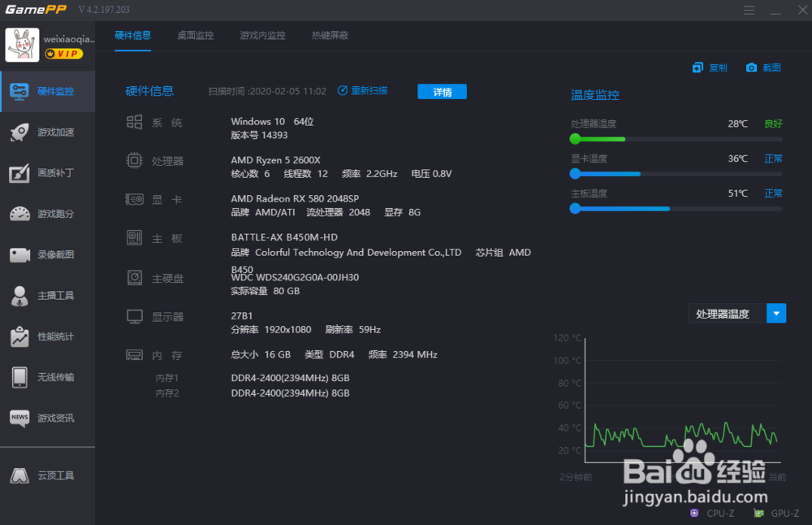Click the rabbit user avatar
Viewport: 812px width, 525px height.
click(x=22, y=45)
